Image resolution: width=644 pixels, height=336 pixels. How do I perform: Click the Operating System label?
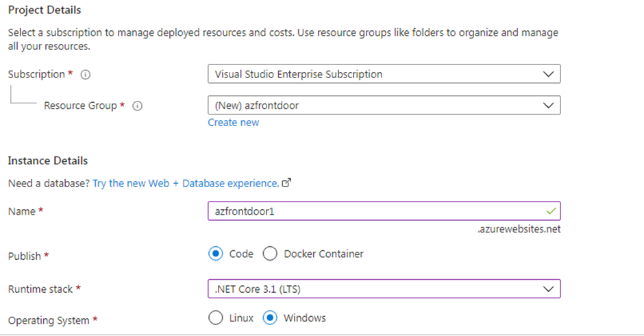click(x=49, y=320)
